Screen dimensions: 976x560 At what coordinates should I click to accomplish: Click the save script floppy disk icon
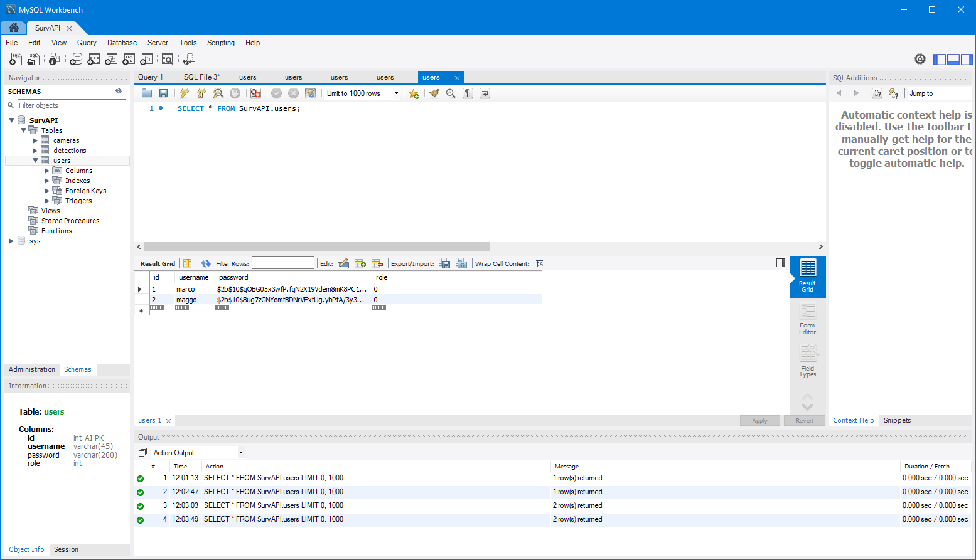pyautogui.click(x=163, y=93)
